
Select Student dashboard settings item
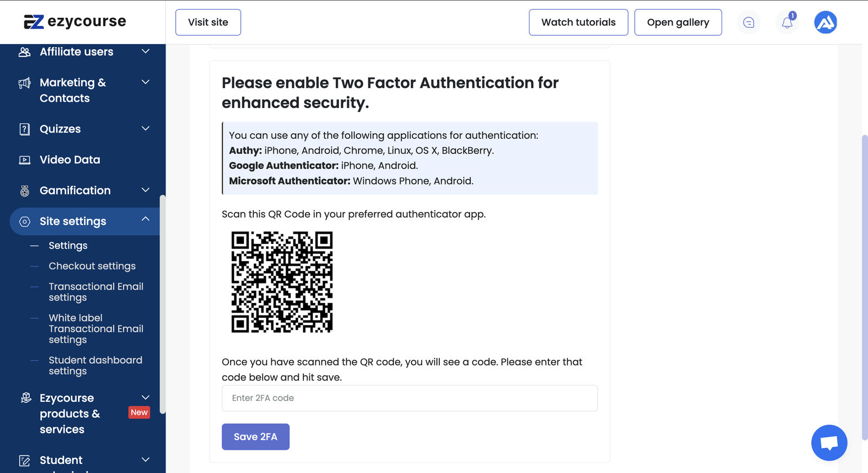click(95, 365)
